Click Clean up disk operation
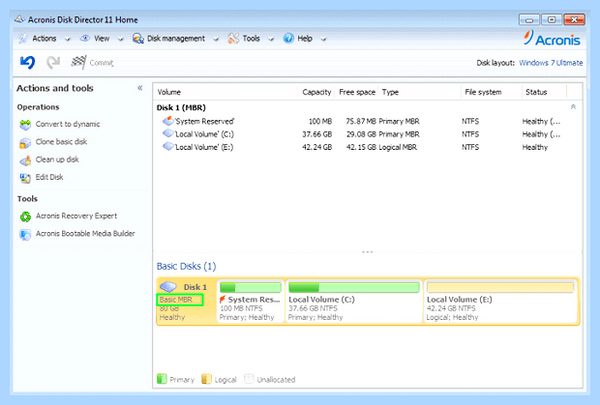600x405 pixels. tap(57, 159)
